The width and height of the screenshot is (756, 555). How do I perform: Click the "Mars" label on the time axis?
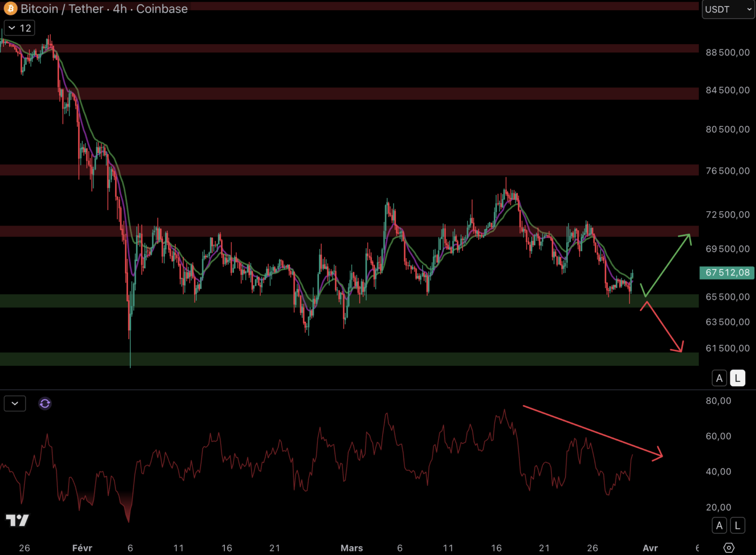[352, 548]
